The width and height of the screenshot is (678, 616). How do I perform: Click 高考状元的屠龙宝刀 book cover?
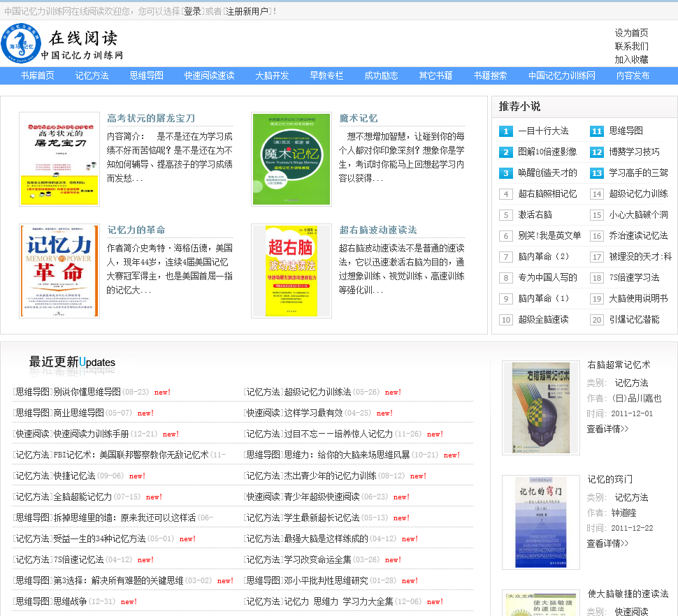coord(59,159)
